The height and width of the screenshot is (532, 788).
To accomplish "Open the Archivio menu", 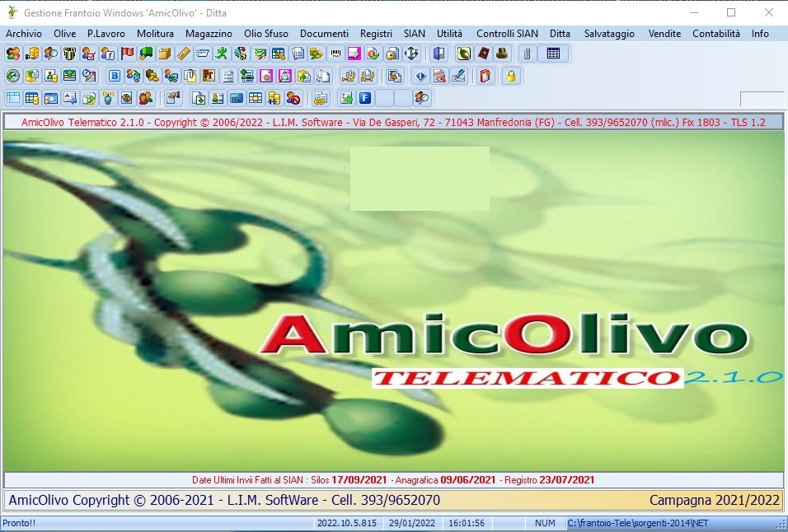I will tap(24, 34).
